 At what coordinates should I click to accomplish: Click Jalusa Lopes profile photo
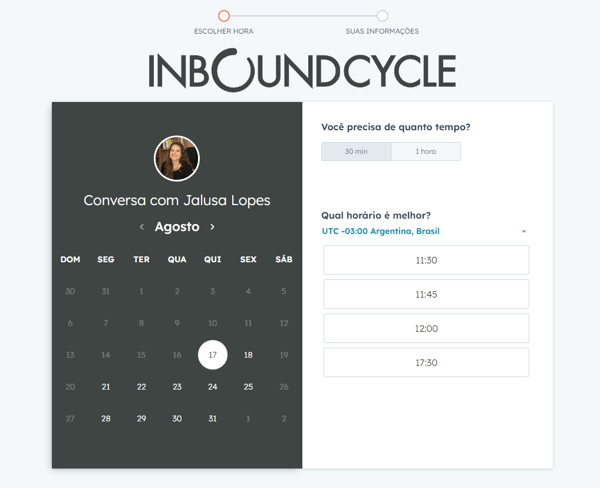click(177, 158)
